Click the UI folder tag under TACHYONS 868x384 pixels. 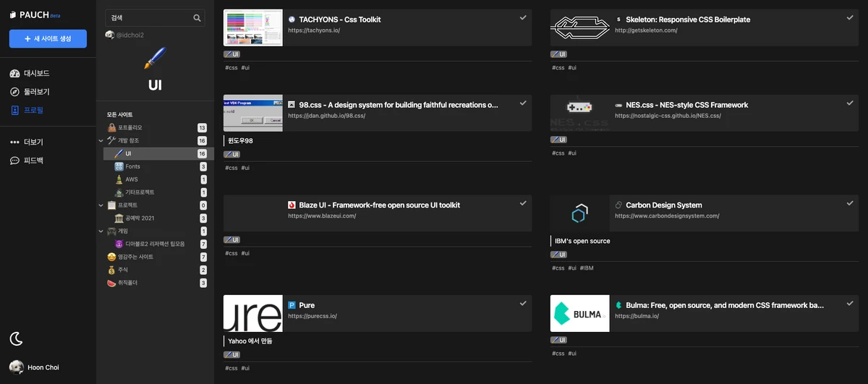pyautogui.click(x=232, y=54)
